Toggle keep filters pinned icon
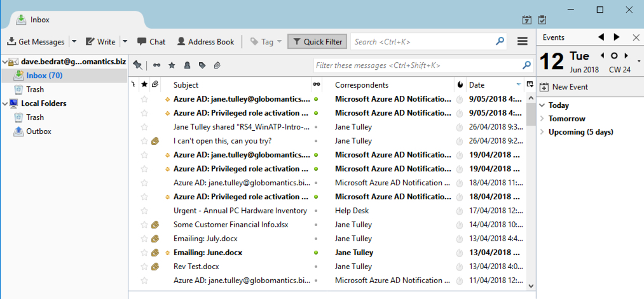This screenshot has height=299, width=644. (137, 65)
